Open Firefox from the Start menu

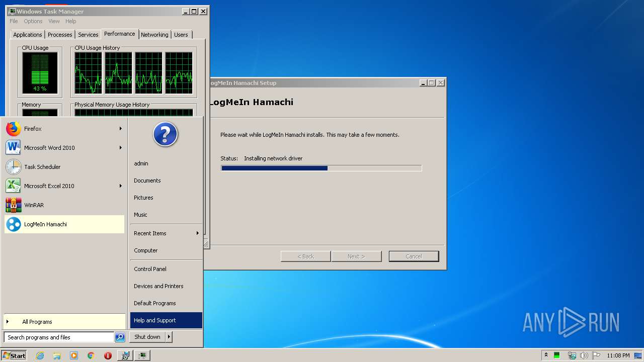point(64,129)
